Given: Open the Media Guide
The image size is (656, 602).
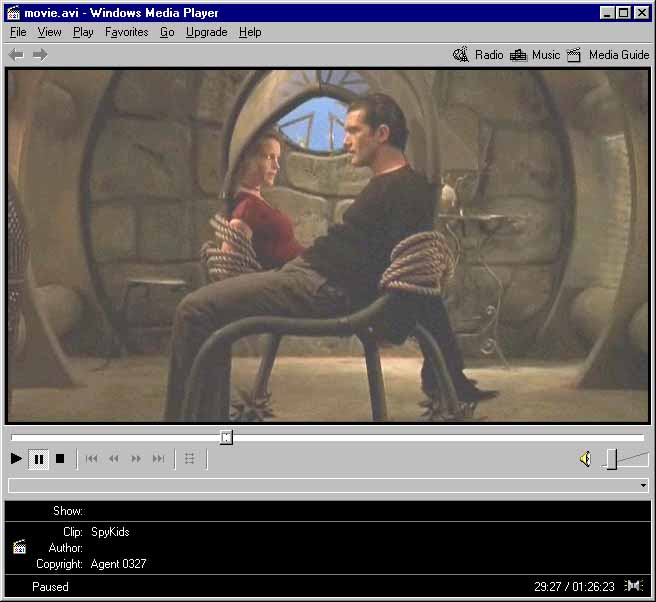Looking at the screenshot, I should click(608, 55).
